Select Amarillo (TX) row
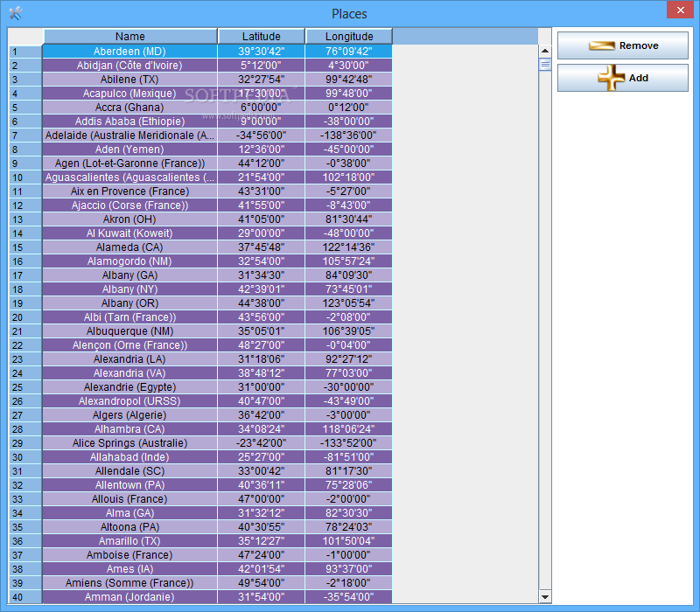 coord(129,541)
